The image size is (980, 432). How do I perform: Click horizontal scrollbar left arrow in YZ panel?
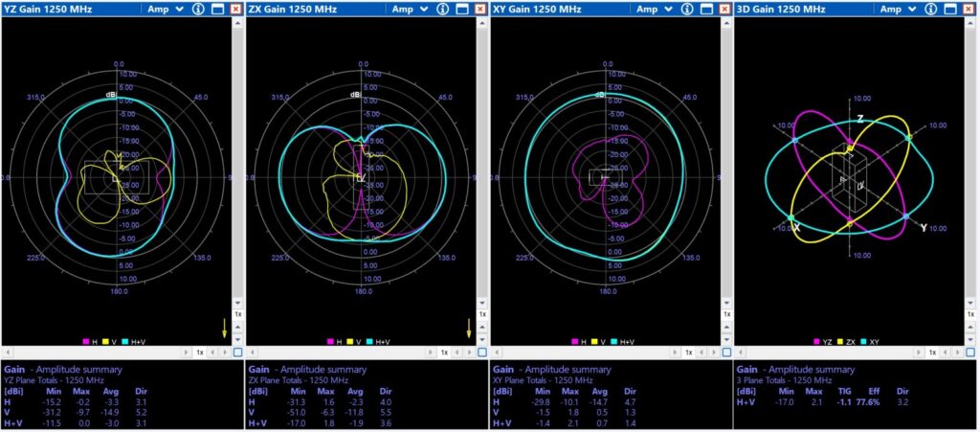click(x=8, y=352)
